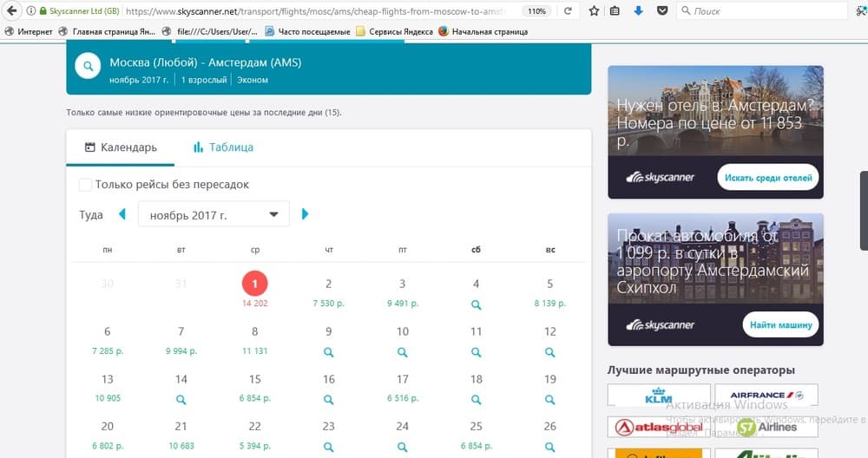Select November 1 highlighted date
This screenshot has height=458, width=868.
coord(254,284)
